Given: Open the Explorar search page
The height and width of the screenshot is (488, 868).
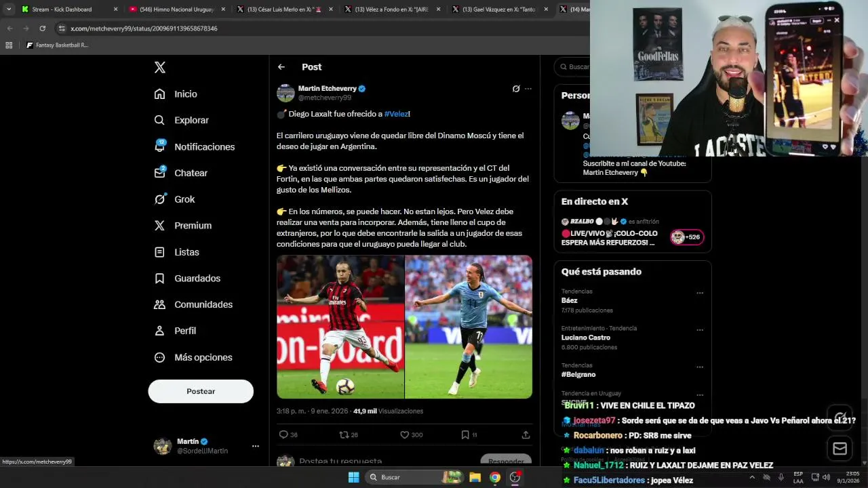Looking at the screenshot, I should tap(181, 120).
